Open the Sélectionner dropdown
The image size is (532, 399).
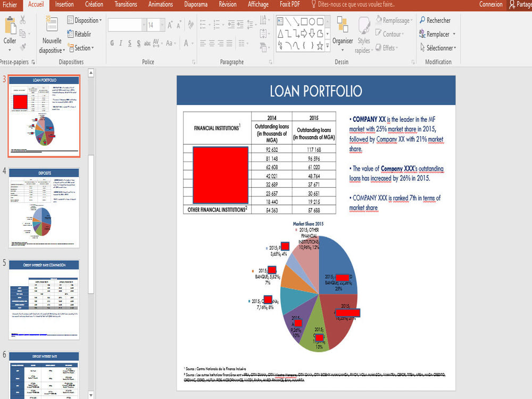[438, 48]
